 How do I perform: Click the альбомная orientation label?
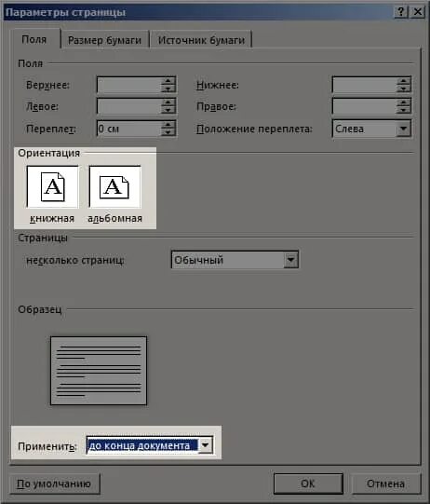[x=115, y=219]
